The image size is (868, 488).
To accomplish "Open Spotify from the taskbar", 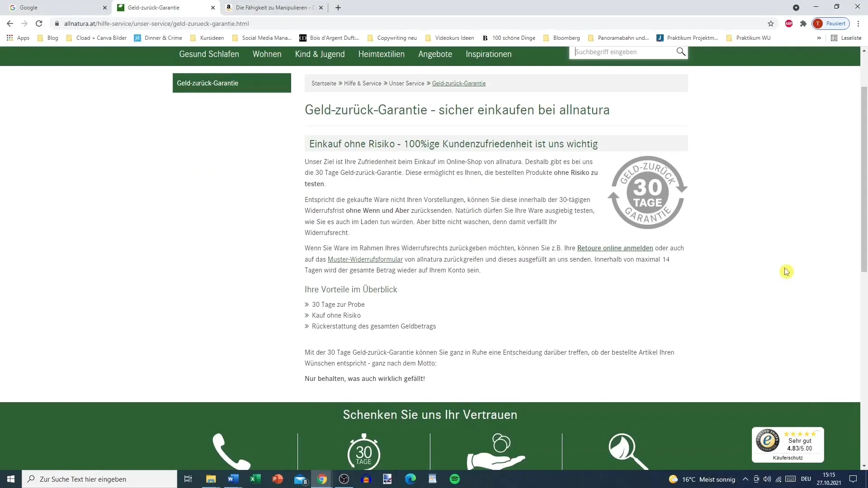I will [455, 479].
